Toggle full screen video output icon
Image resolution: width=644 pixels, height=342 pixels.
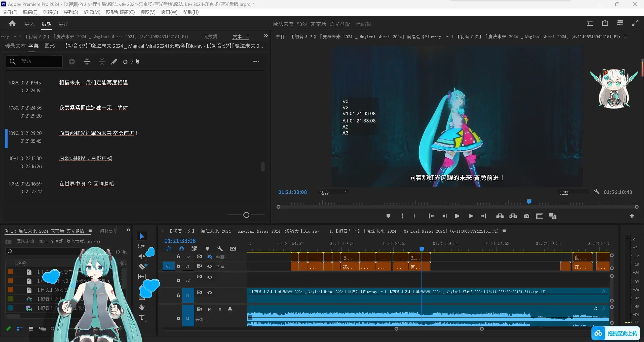click(635, 23)
